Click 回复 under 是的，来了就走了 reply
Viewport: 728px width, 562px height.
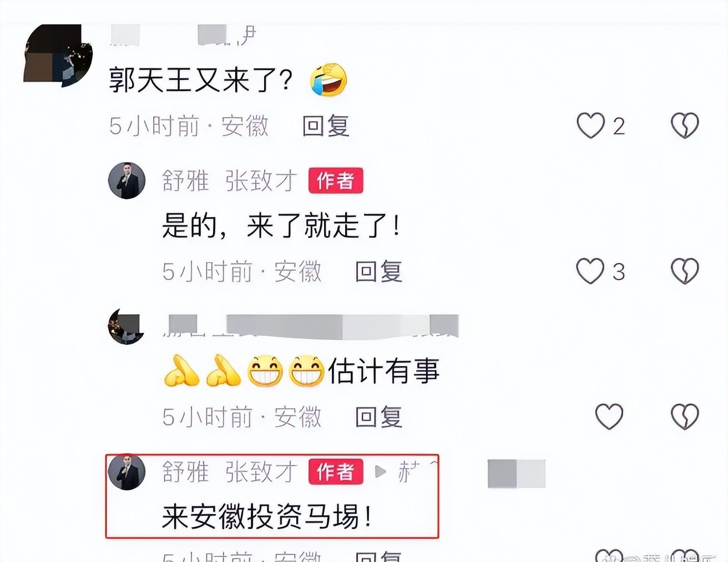coord(379,272)
